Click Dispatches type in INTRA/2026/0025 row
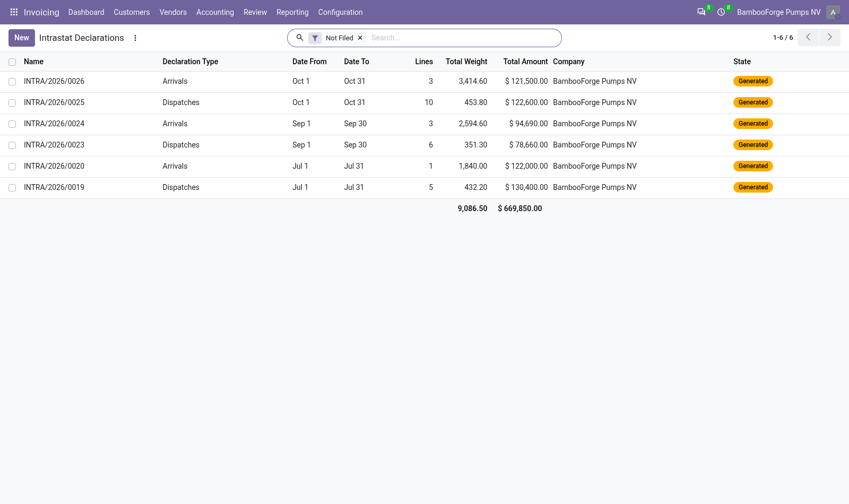 point(181,102)
